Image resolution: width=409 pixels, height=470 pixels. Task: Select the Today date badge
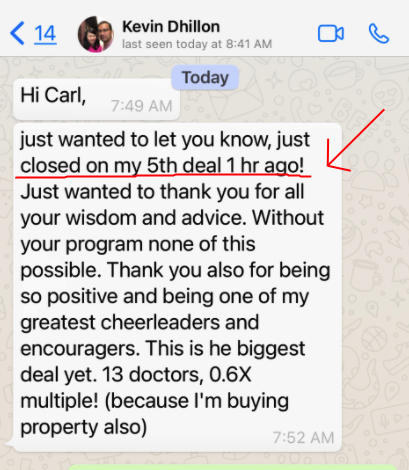pos(205,78)
